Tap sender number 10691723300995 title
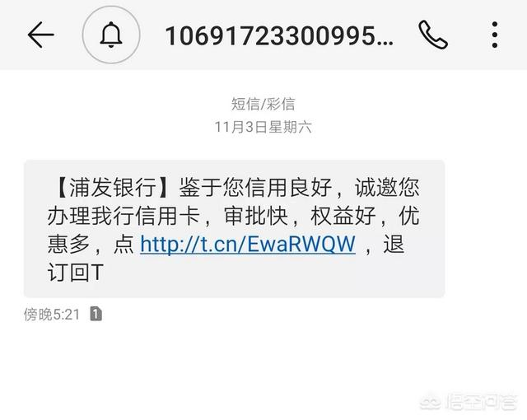Viewport: 527px width, 420px height. coord(279,36)
